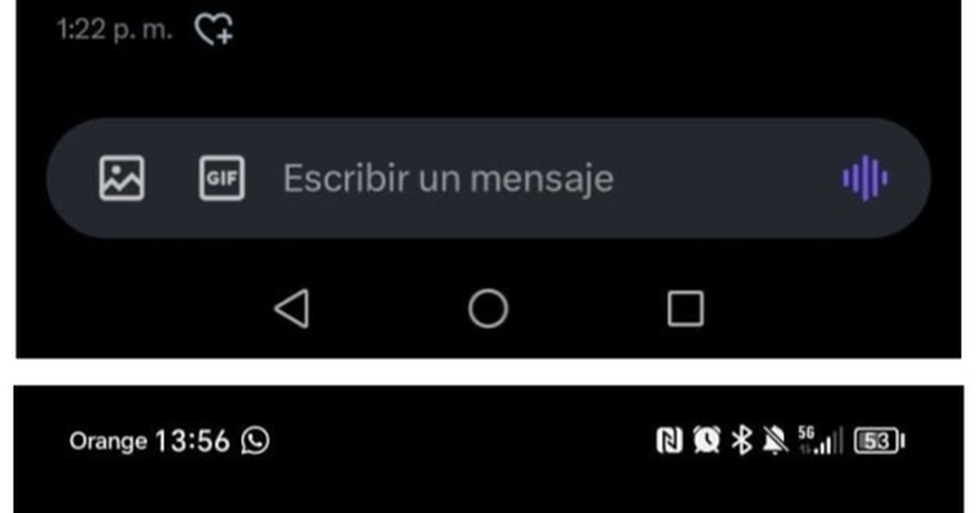Viewport: 980px width, 513px height.
Task: Tap the circular Home navigation button
Action: 488,309
